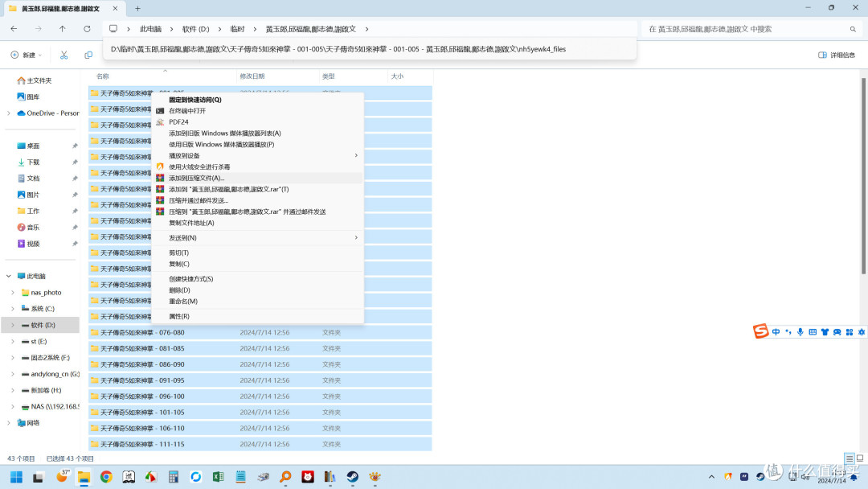Open Excel from the taskbar
868x489 pixels.
click(218, 477)
